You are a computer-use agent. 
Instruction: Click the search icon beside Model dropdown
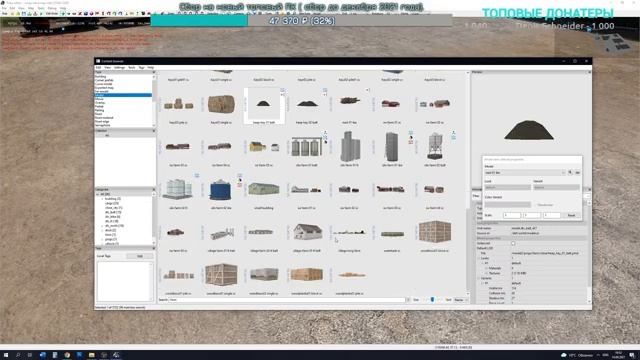(x=570, y=173)
